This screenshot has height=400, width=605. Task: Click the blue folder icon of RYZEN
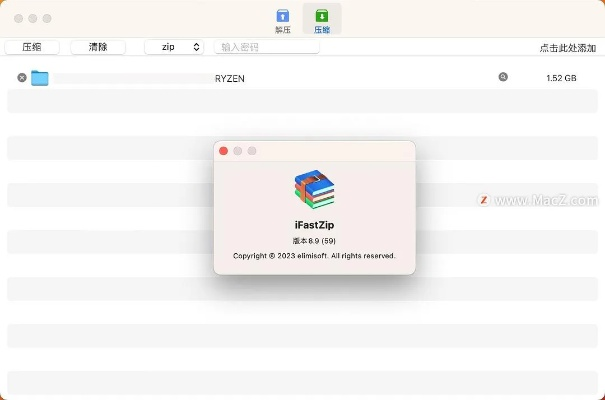pos(40,77)
